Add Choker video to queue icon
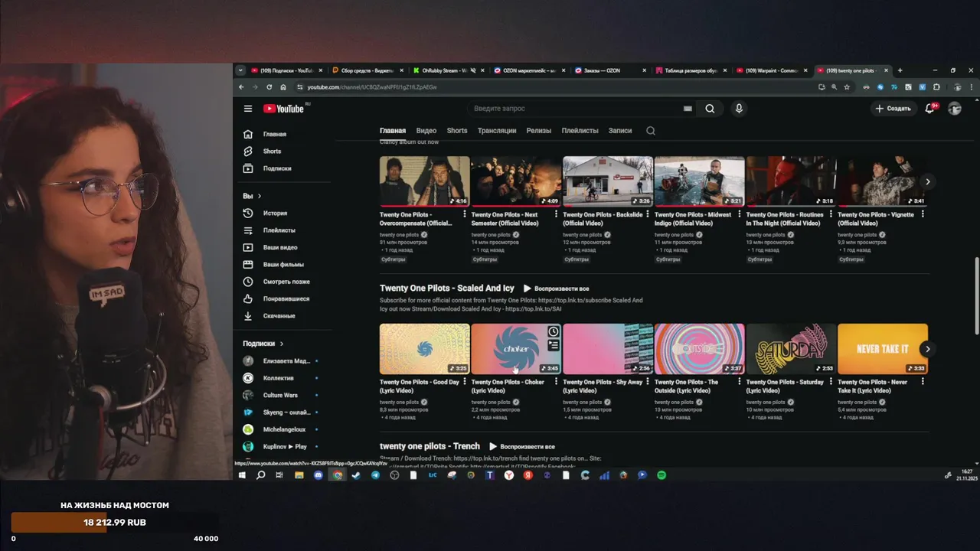This screenshot has height=551, width=980. (554, 346)
